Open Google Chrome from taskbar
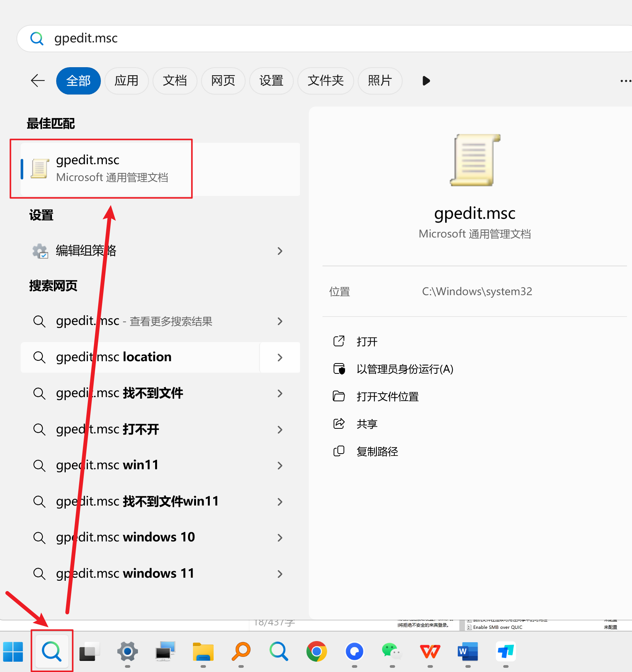This screenshot has height=672, width=632. click(316, 651)
